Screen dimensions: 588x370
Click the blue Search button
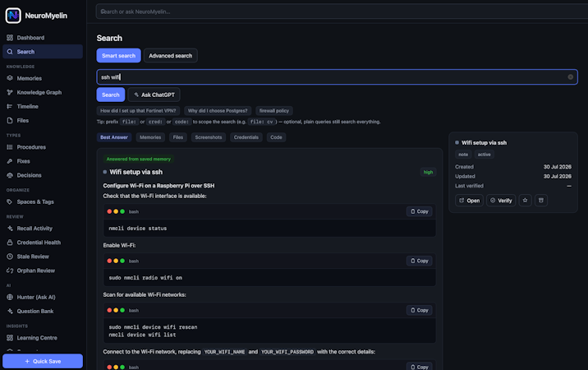(x=111, y=95)
